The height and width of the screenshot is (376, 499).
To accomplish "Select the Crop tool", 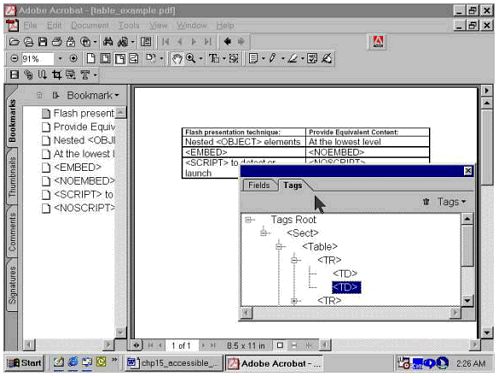I will (56, 75).
